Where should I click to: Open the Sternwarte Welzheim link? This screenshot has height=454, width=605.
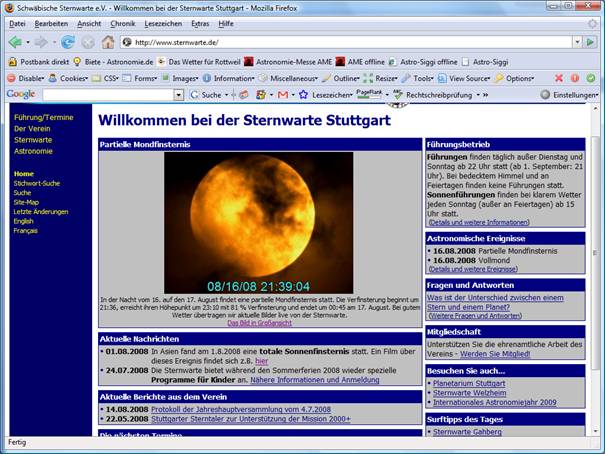pos(470,393)
